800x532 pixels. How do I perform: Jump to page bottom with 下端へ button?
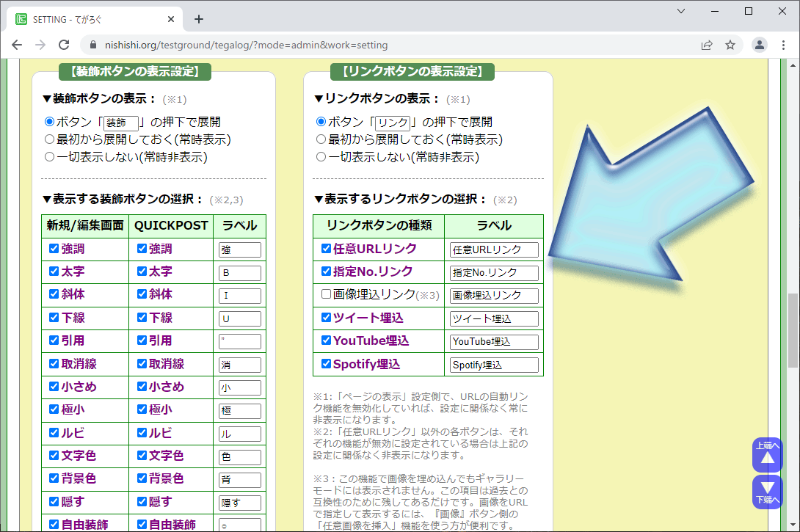(x=768, y=492)
